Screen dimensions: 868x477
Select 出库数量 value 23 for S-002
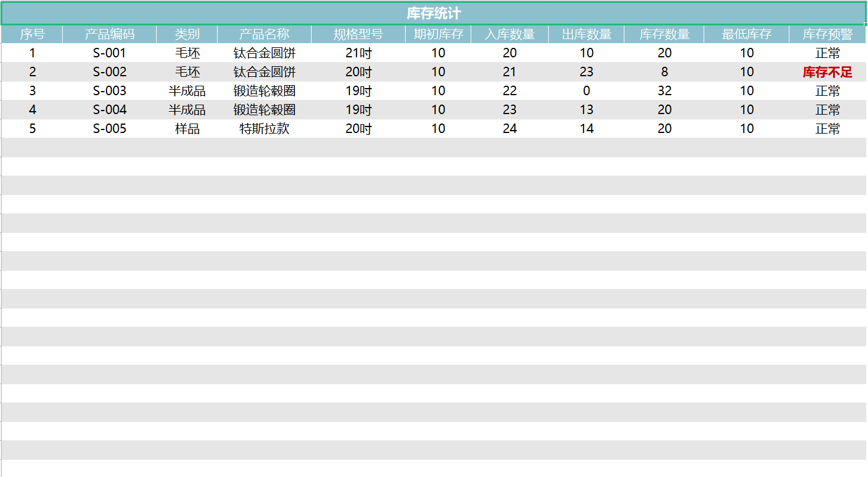[x=587, y=72]
